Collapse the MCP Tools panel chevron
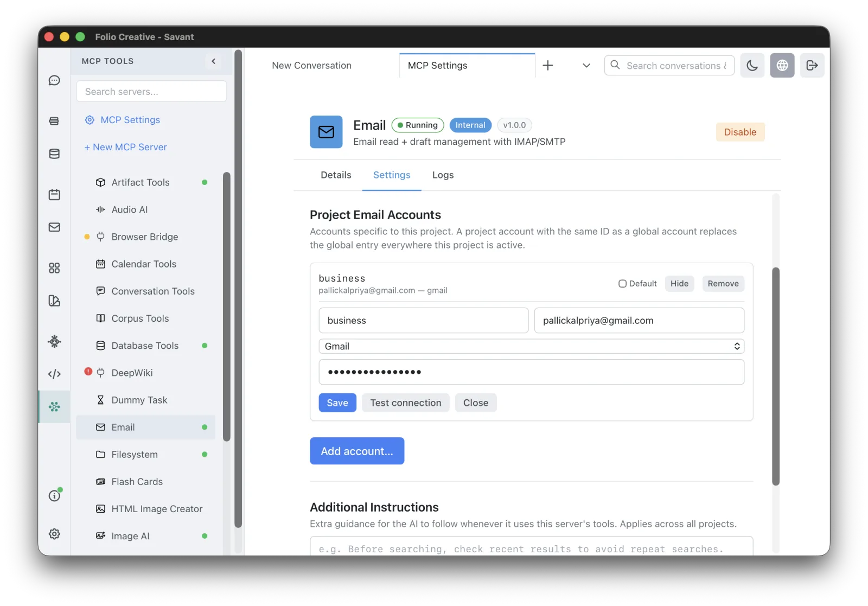The height and width of the screenshot is (606, 868). point(214,61)
